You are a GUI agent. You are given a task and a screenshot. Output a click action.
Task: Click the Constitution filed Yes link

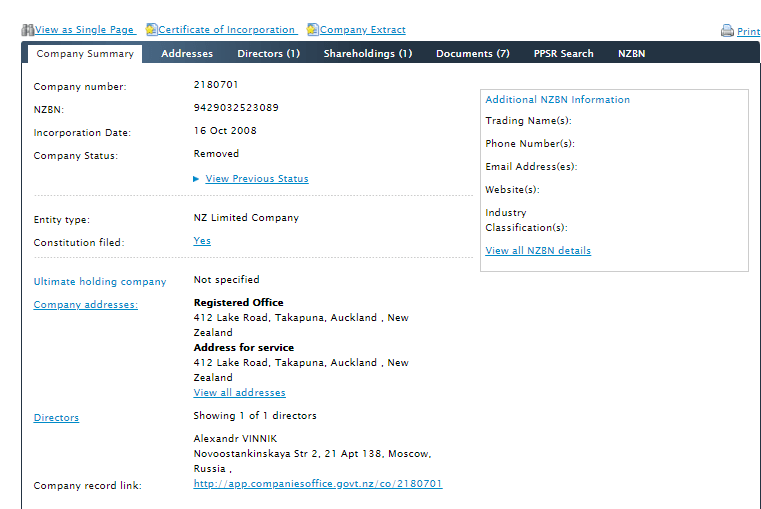point(202,241)
